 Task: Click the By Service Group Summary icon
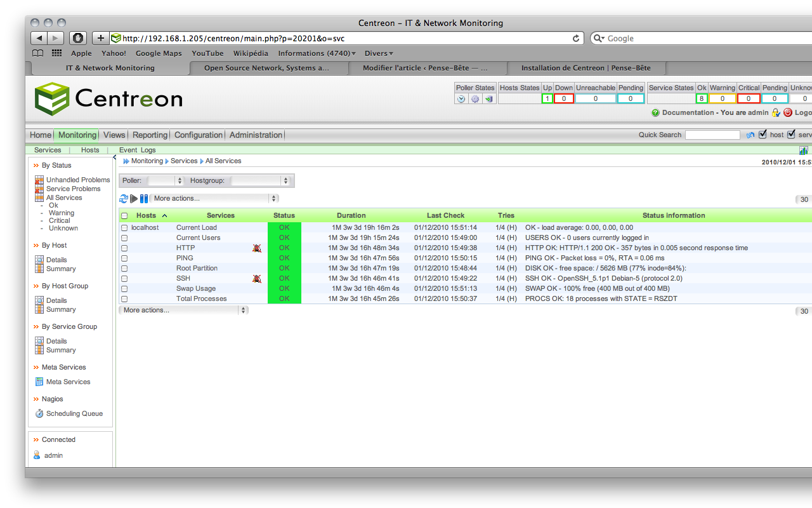(39, 350)
